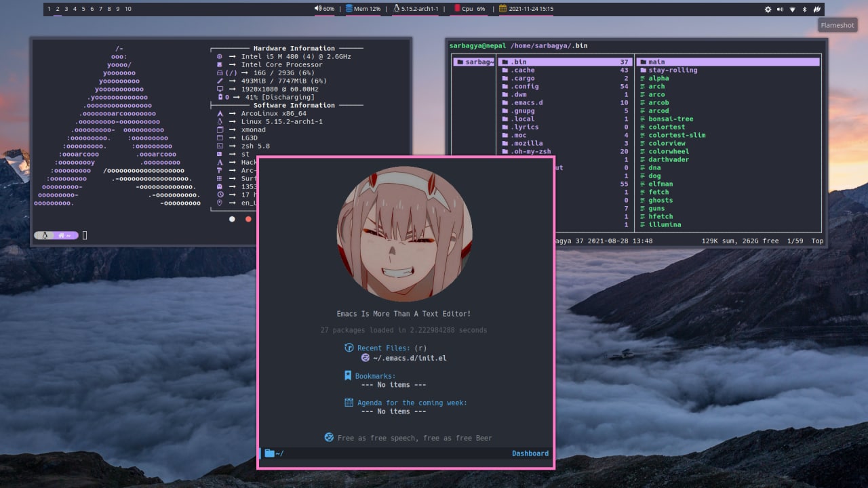Click the Mem 12% memory icon

click(349, 9)
